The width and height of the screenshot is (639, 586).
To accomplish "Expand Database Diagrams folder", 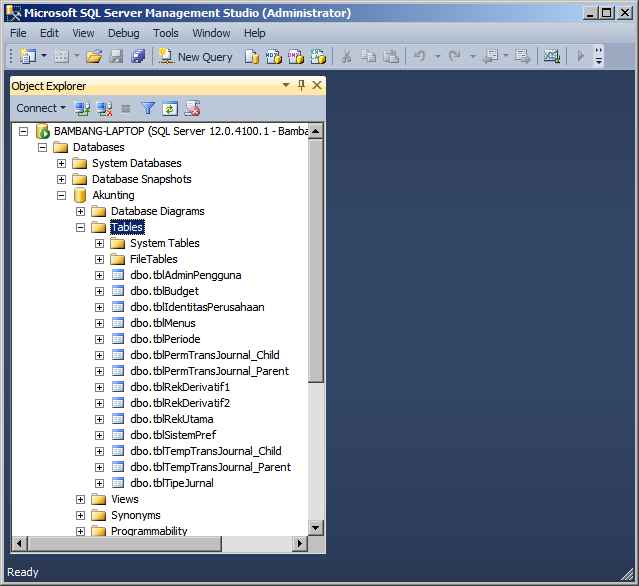I will point(80,211).
